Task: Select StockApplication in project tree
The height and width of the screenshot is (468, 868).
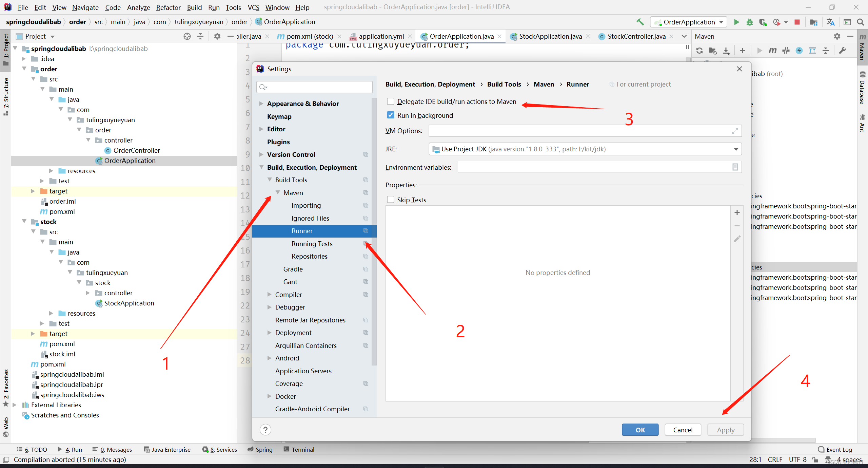Action: pos(129,303)
